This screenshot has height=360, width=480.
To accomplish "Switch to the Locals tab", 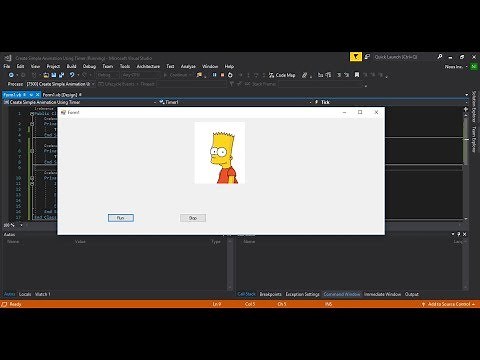I will tap(25, 294).
